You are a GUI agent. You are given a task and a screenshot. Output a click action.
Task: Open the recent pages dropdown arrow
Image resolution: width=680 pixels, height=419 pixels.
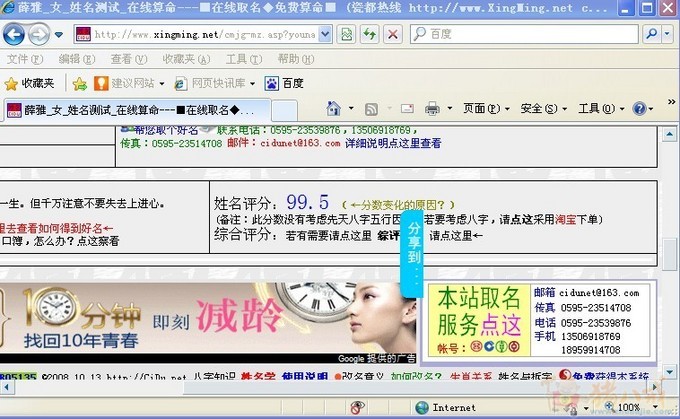pos(59,34)
